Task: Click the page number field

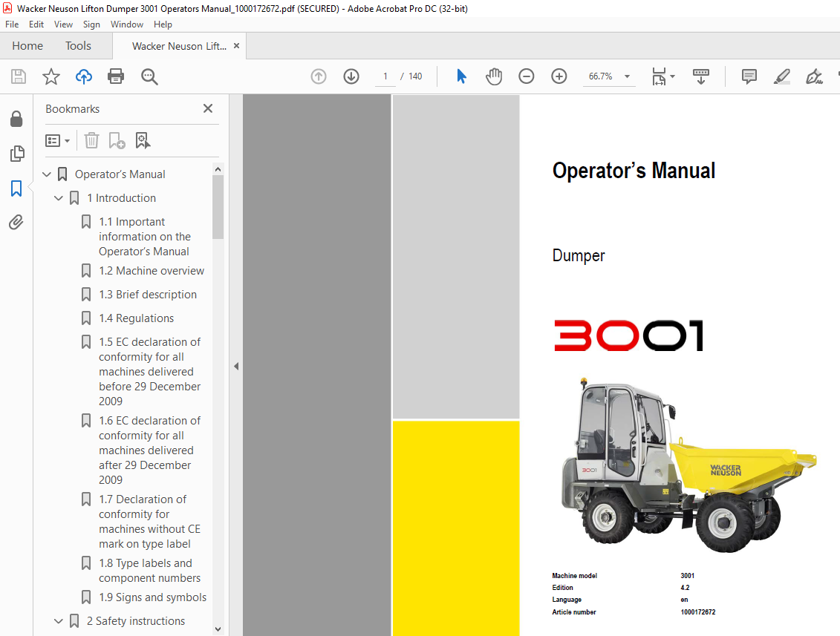Action: [385, 76]
